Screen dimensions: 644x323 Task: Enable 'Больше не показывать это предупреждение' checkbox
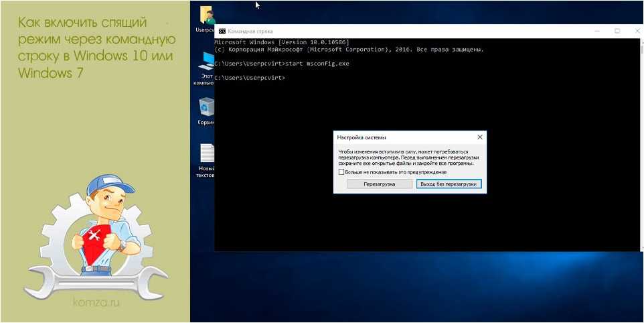coord(342,172)
